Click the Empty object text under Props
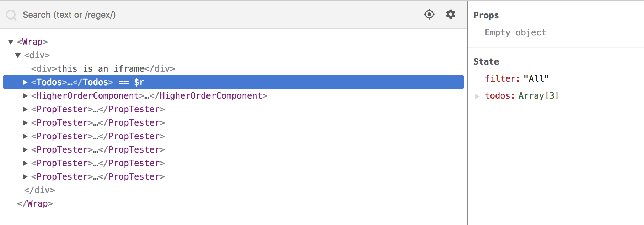Image resolution: width=644 pixels, height=225 pixels. (516, 32)
